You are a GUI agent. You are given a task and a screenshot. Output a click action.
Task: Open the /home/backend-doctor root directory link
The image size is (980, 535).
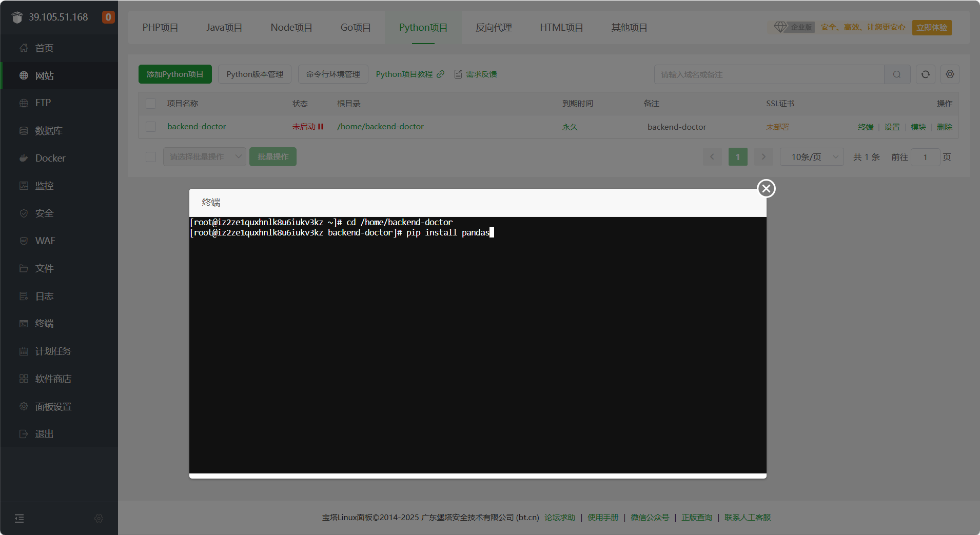(380, 127)
